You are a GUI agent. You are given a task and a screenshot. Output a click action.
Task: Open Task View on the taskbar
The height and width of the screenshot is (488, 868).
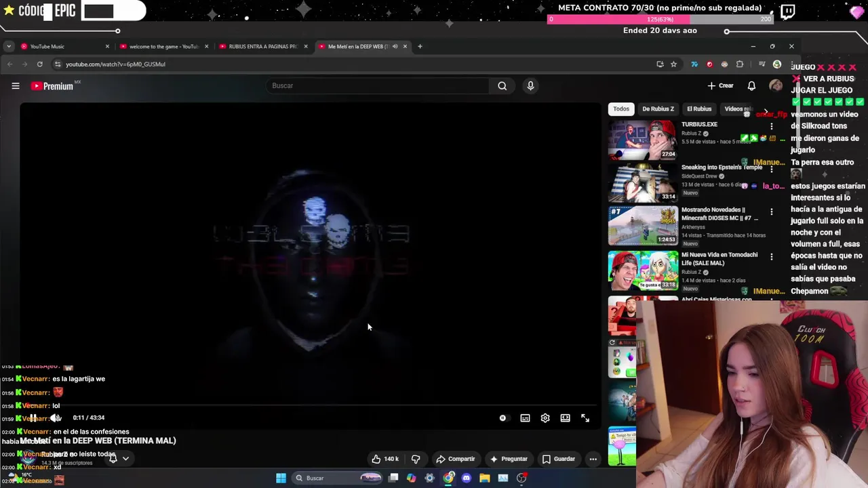coord(393,479)
